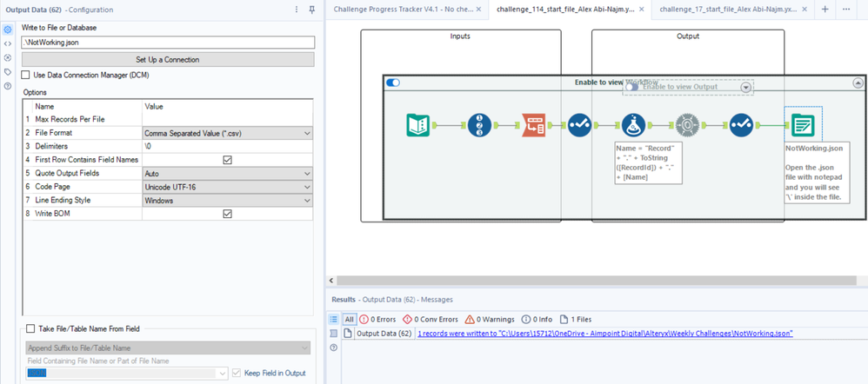Click Set Up a Connection button
The height and width of the screenshot is (384, 868).
tap(168, 59)
